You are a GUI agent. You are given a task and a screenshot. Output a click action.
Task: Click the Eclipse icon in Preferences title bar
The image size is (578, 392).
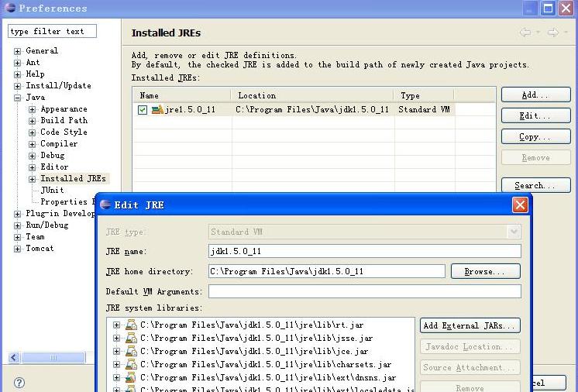tap(10, 8)
